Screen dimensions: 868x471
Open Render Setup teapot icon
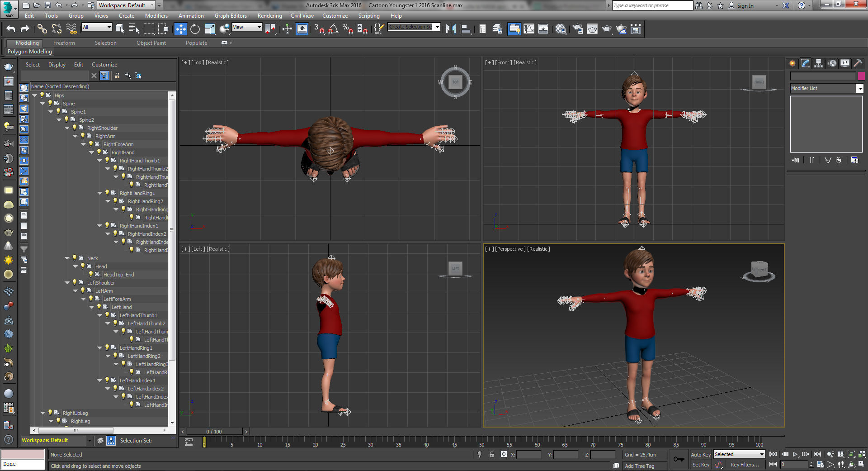pyautogui.click(x=578, y=29)
